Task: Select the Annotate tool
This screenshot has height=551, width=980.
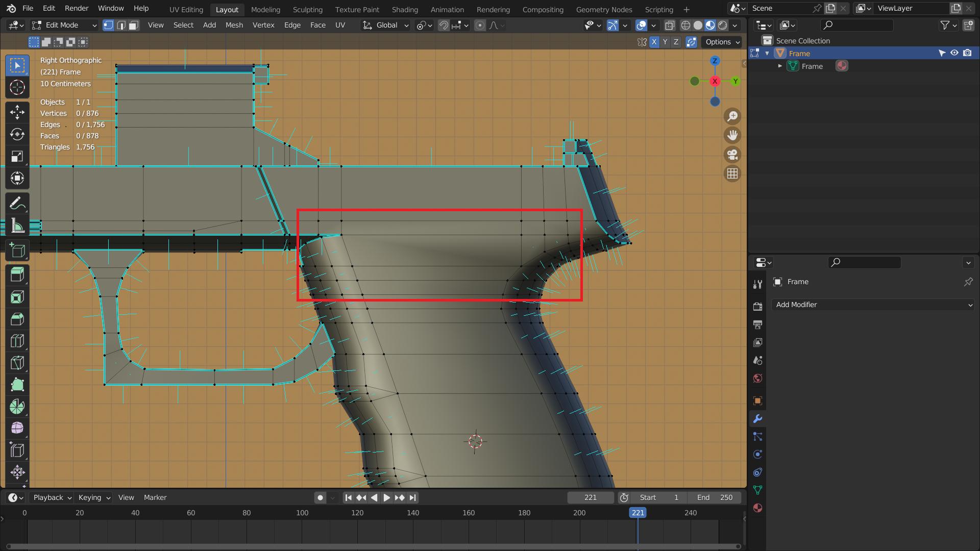Action: click(17, 204)
